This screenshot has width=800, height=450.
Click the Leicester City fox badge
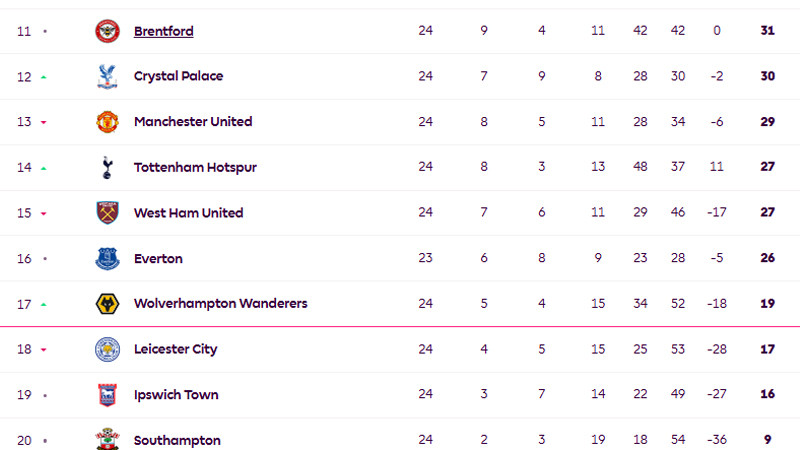(x=107, y=349)
